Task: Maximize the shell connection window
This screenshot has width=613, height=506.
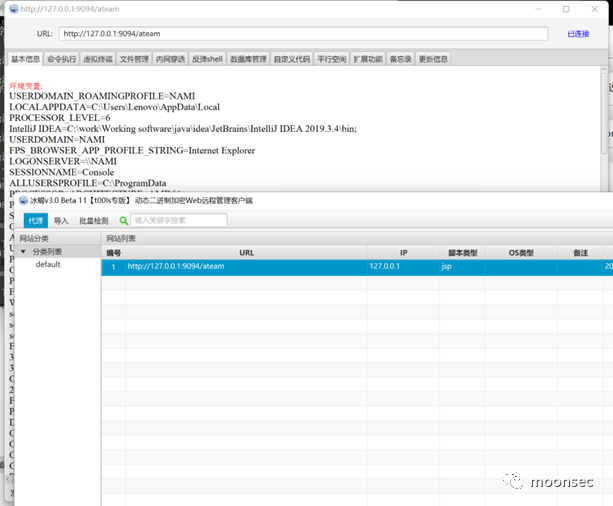Action: (566, 9)
